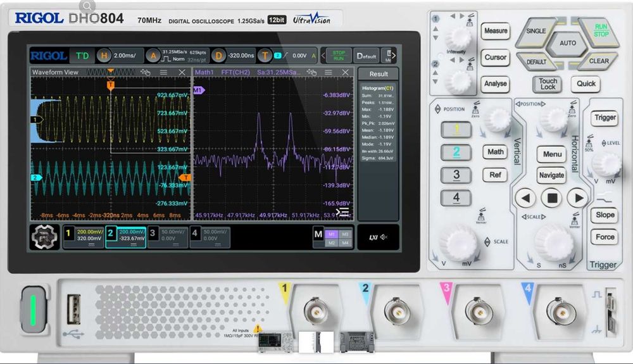Toggle hardware channel 1 key
This screenshot has height=364, width=633.
(x=456, y=130)
